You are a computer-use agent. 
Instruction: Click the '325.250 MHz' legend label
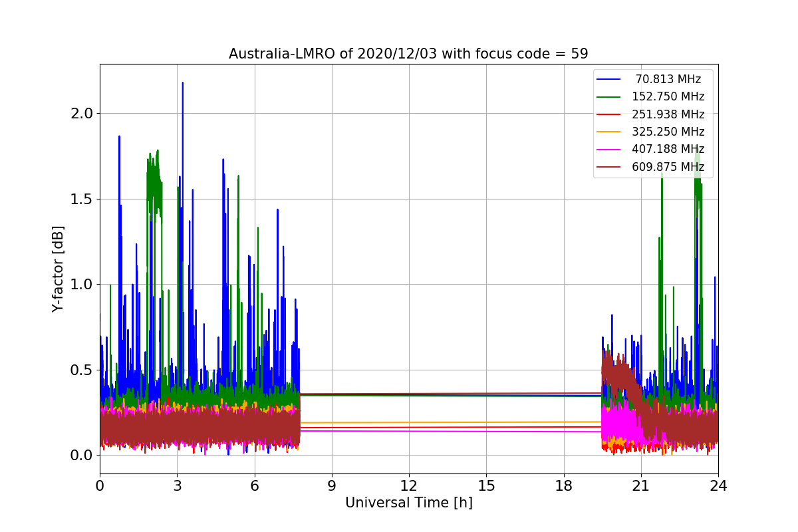pyautogui.click(x=668, y=132)
